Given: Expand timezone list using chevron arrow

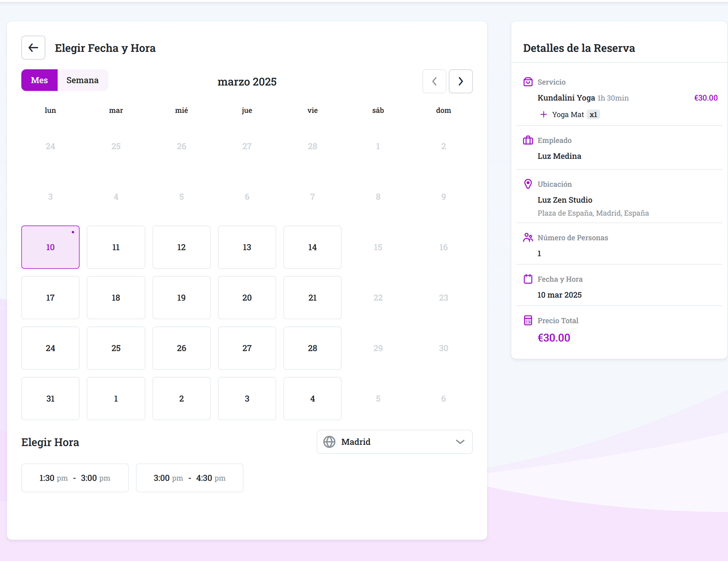Looking at the screenshot, I should pyautogui.click(x=460, y=442).
